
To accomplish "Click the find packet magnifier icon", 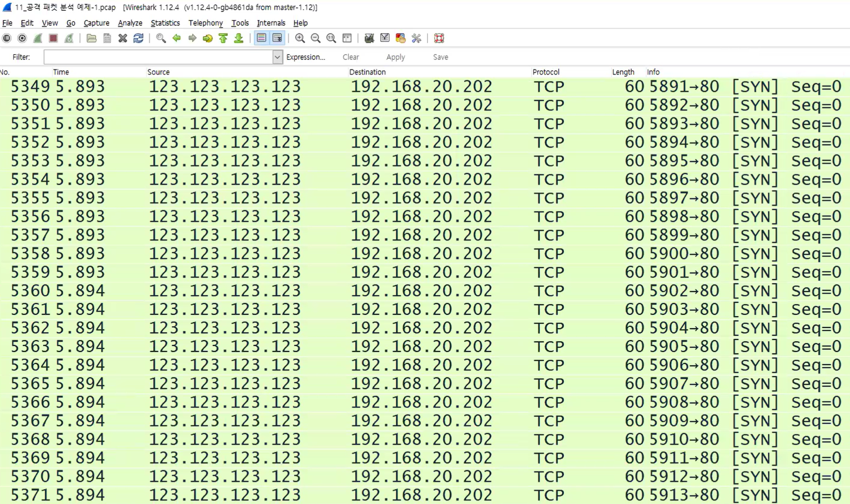I will (x=161, y=38).
